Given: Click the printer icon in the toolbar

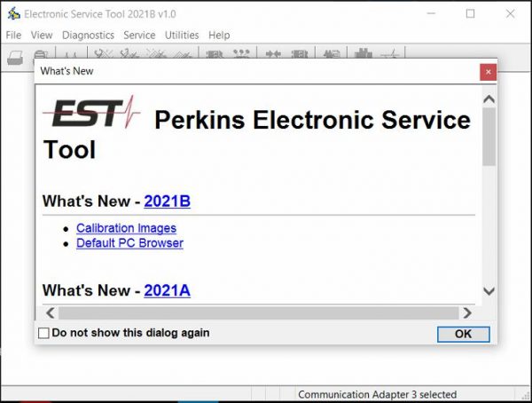Looking at the screenshot, I should tap(15, 56).
